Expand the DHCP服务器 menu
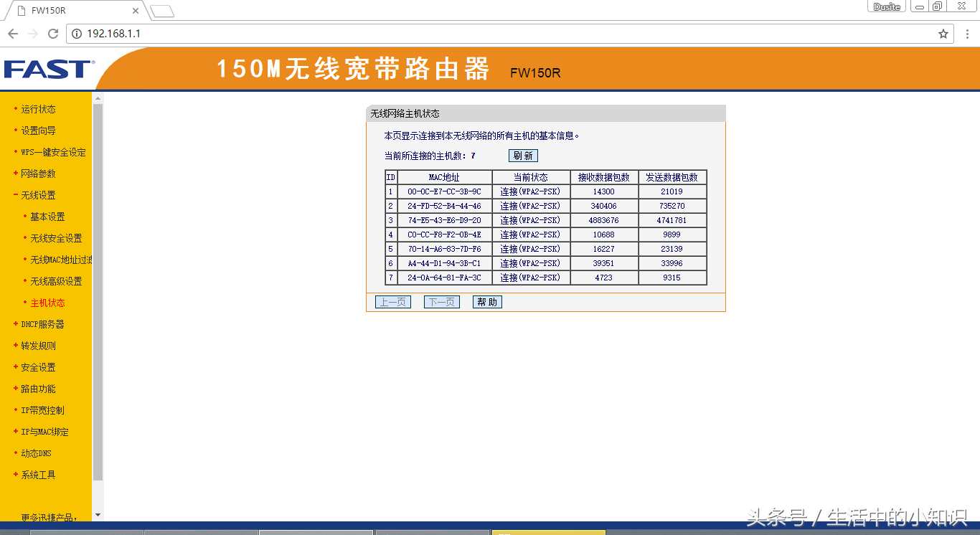Image resolution: width=980 pixels, height=535 pixels. 42,324
